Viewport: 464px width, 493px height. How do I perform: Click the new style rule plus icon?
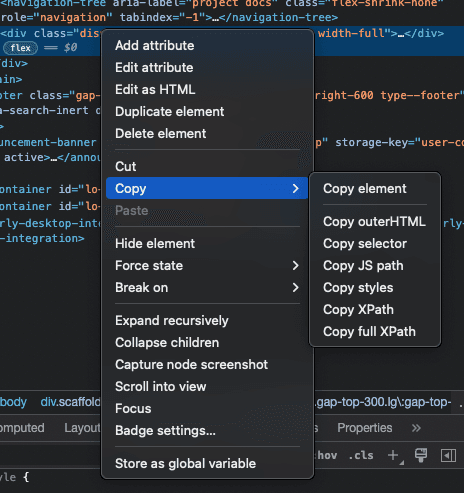(394, 455)
